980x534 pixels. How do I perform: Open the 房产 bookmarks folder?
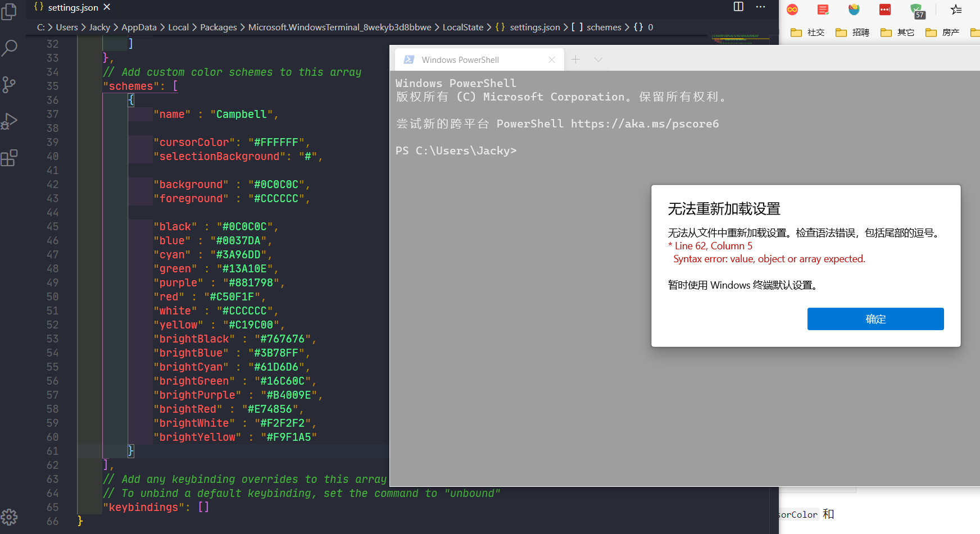click(942, 33)
